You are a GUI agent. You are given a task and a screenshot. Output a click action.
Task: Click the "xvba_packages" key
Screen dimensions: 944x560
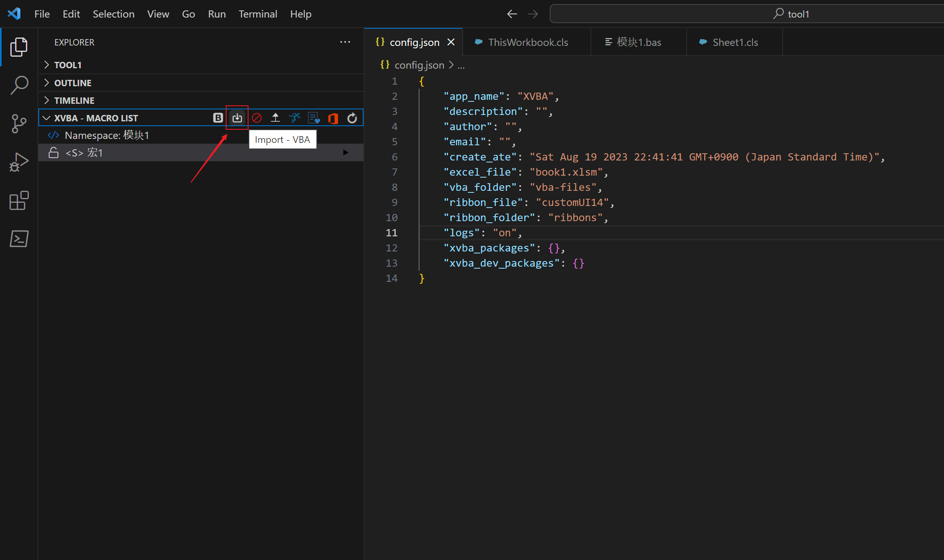point(489,248)
